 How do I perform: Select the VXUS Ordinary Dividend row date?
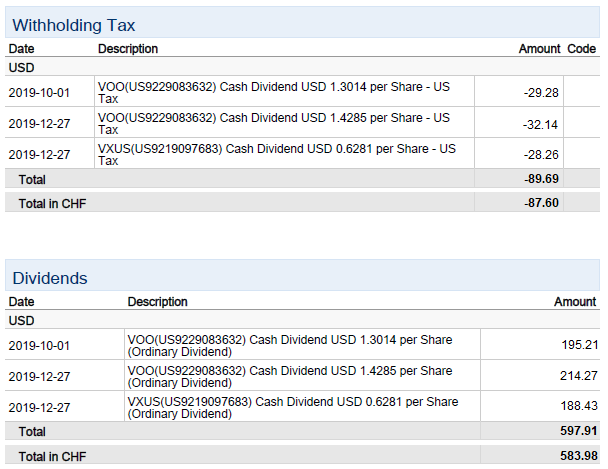point(39,407)
